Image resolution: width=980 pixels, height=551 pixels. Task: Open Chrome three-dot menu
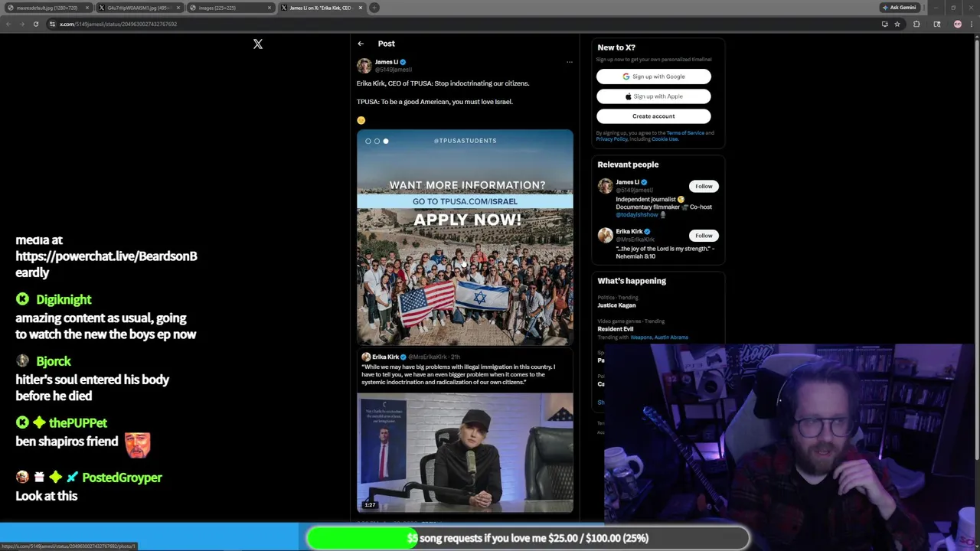pyautogui.click(x=972, y=24)
